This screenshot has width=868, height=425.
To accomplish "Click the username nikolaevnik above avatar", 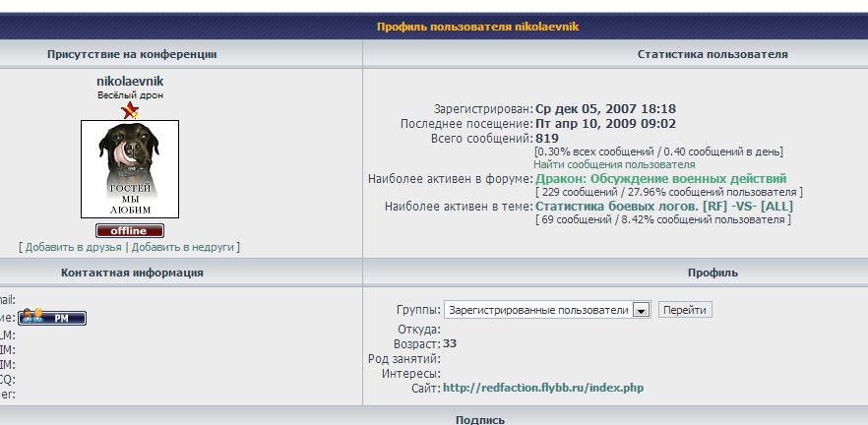I will pos(130,82).
